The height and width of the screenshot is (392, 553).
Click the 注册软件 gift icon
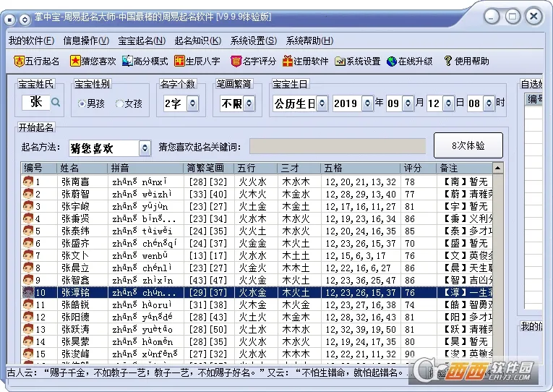click(288, 61)
